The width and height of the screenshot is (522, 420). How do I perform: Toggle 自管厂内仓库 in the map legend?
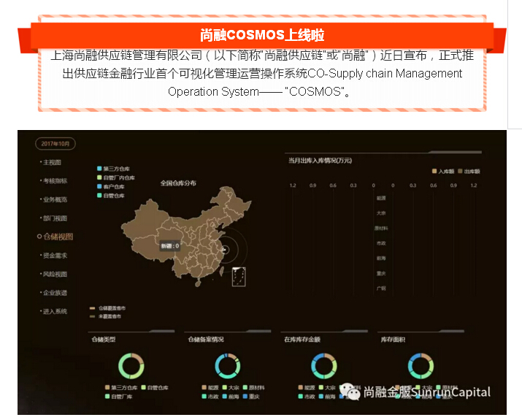tap(116, 177)
